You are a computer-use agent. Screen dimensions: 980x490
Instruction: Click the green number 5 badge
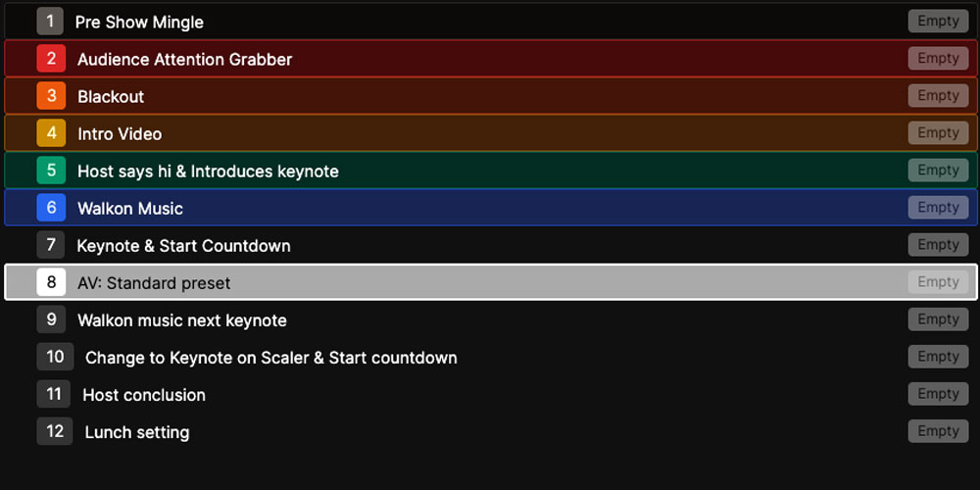pos(51,171)
